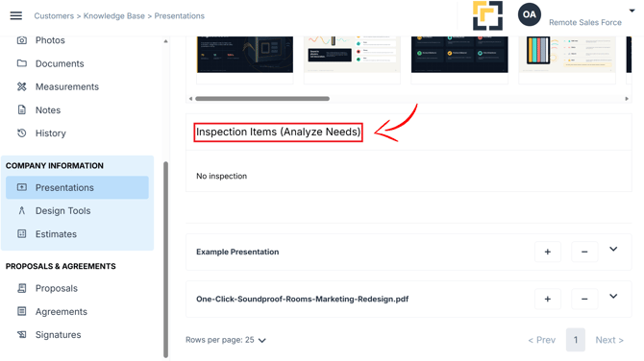644x361 pixels.
Task: View the History page
Action: point(51,132)
